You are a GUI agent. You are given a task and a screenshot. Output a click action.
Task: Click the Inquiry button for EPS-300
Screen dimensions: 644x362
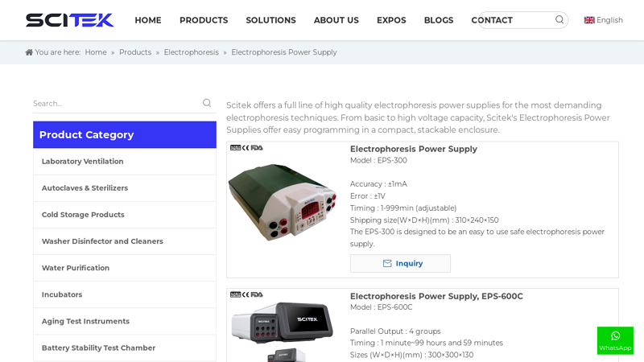[x=400, y=264]
